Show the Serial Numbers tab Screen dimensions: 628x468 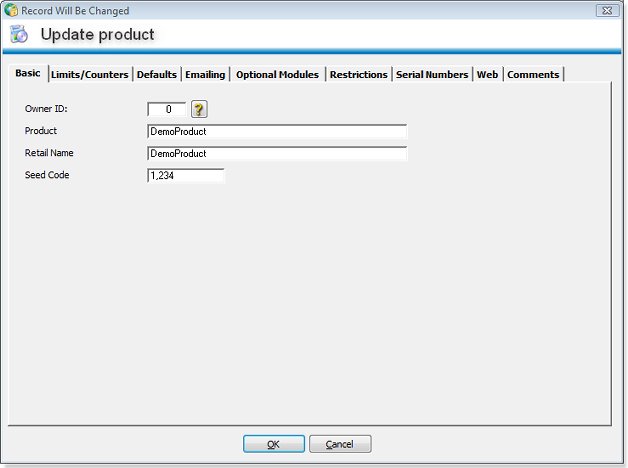click(432, 75)
